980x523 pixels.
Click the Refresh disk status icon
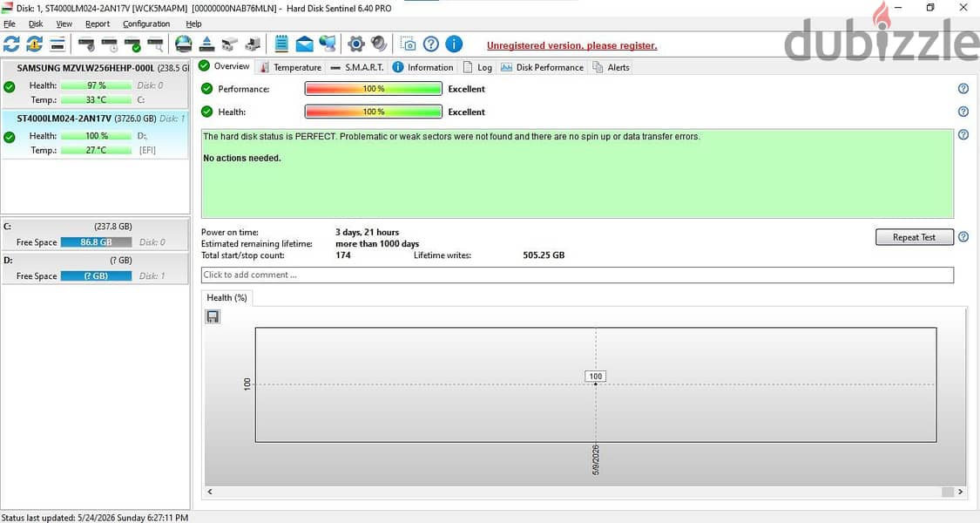click(x=11, y=44)
